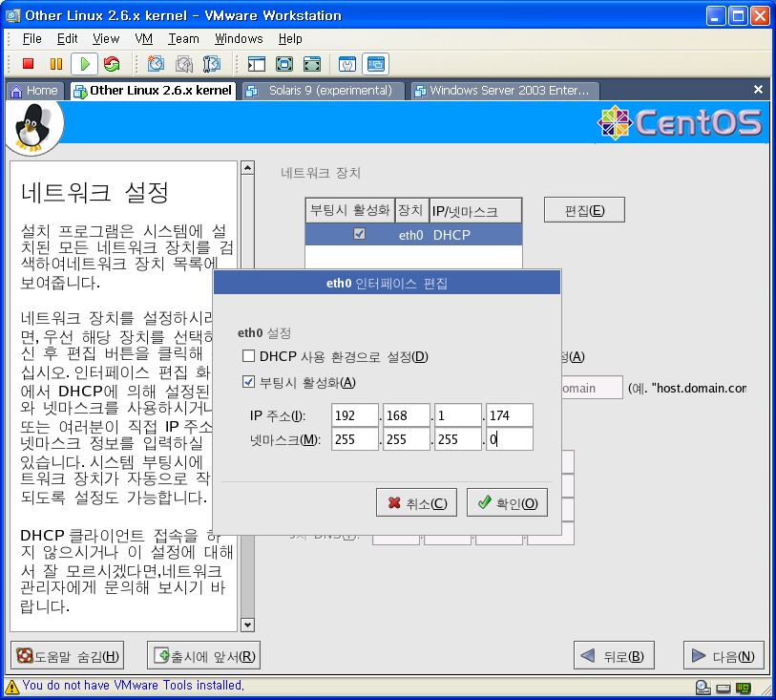Click the Suspend (pause) toolbar icon
The width and height of the screenshot is (776, 700).
pos(55,64)
